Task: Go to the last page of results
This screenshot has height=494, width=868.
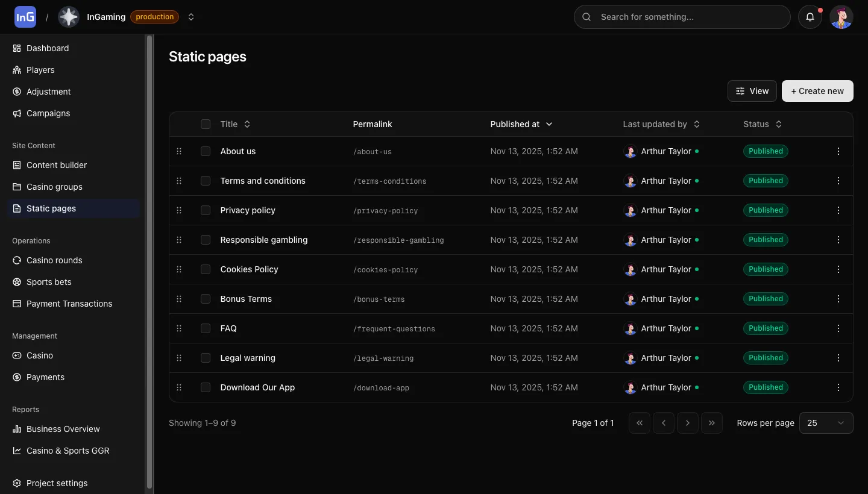Action: tap(711, 423)
